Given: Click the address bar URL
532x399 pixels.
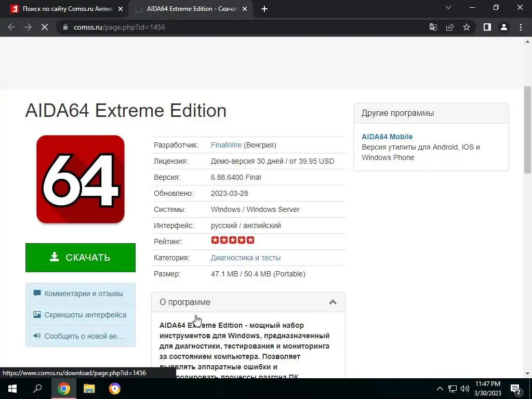Looking at the screenshot, I should pos(119,27).
